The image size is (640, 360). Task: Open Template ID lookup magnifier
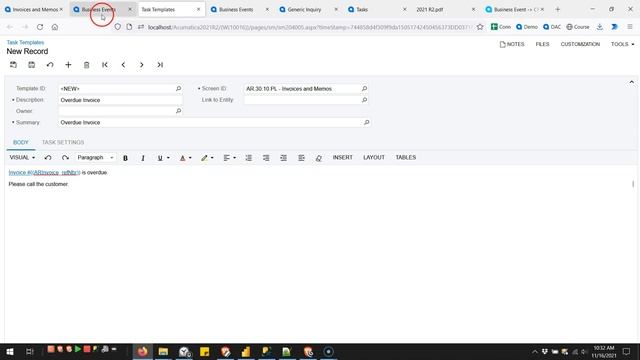click(178, 89)
